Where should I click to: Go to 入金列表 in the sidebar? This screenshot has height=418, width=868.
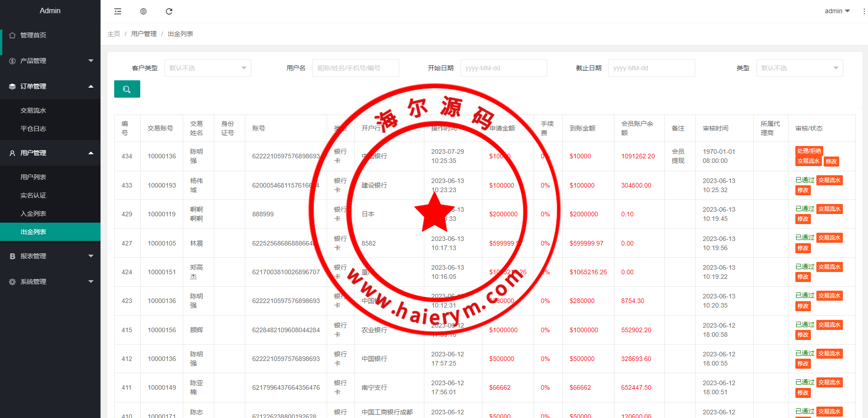point(33,214)
